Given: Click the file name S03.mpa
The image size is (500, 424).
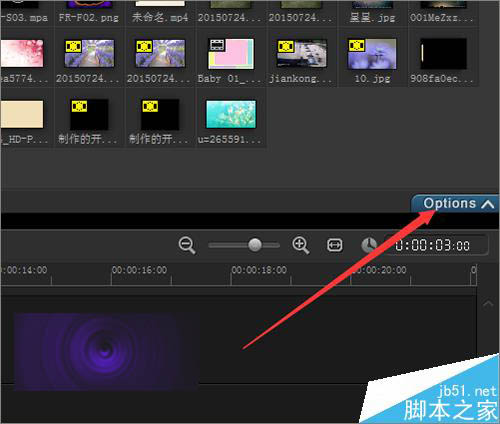Looking at the screenshot, I should click(25, 17).
